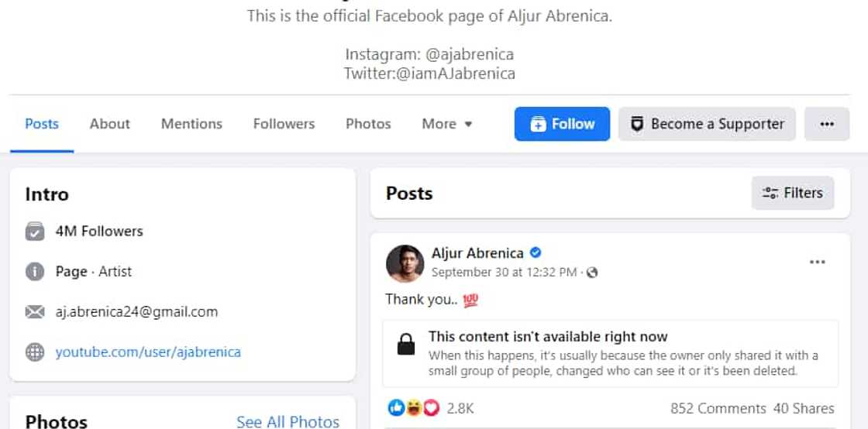Click the September 30 post timestamp
This screenshot has height=429, width=868.
point(504,273)
